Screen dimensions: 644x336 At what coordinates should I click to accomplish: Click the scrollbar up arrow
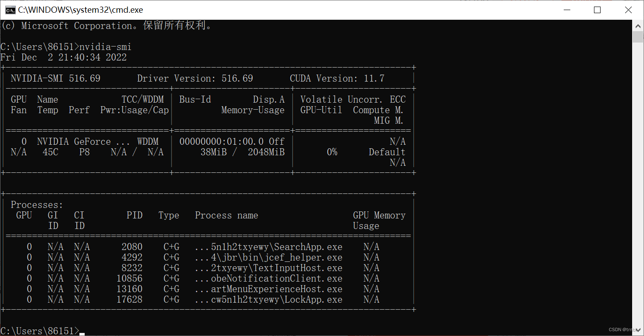638,25
